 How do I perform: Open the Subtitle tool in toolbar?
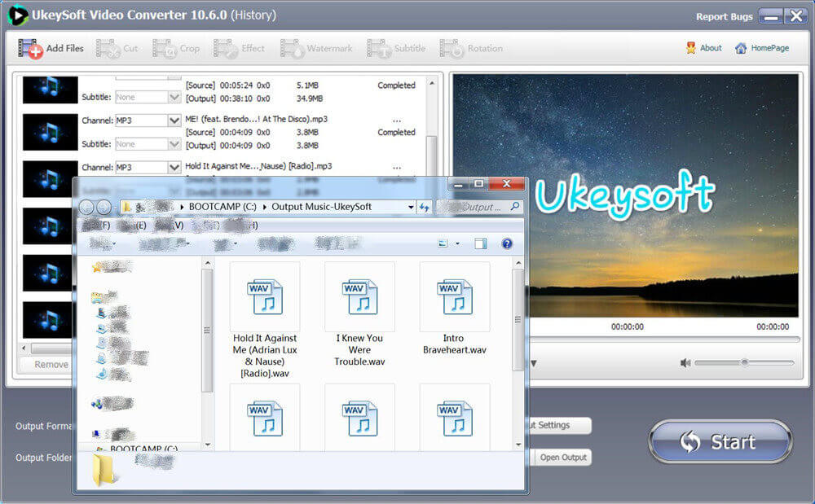(x=397, y=48)
